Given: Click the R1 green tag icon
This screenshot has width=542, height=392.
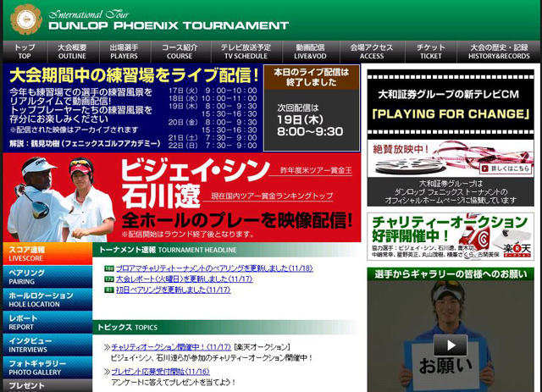Looking at the screenshot, I should (109, 290).
